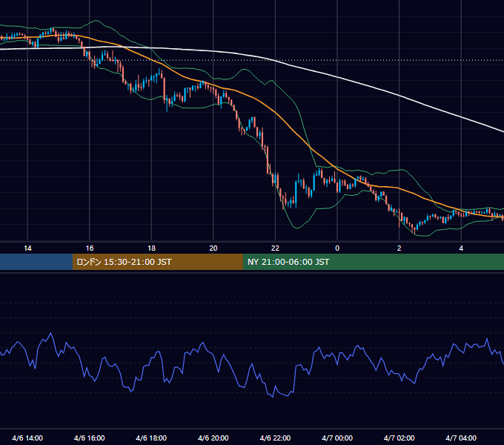Click the 14 hour axis label

tap(27, 248)
